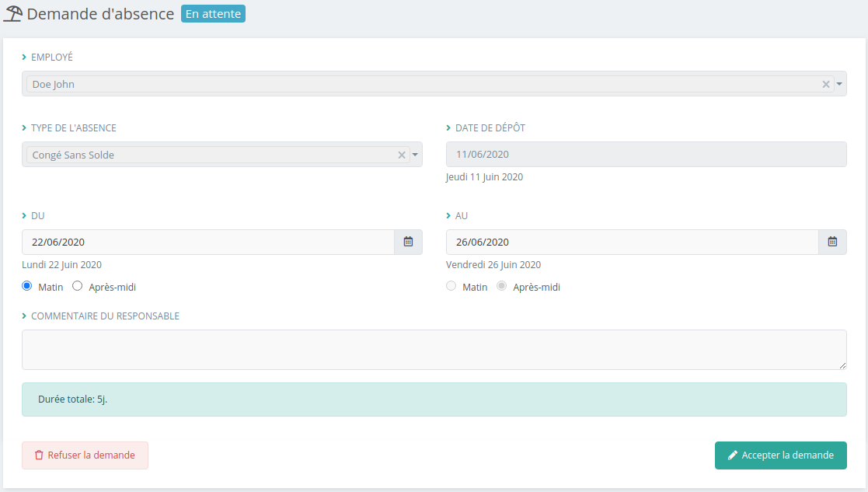
Task: Click Accepter la demande button
Action: 780,455
